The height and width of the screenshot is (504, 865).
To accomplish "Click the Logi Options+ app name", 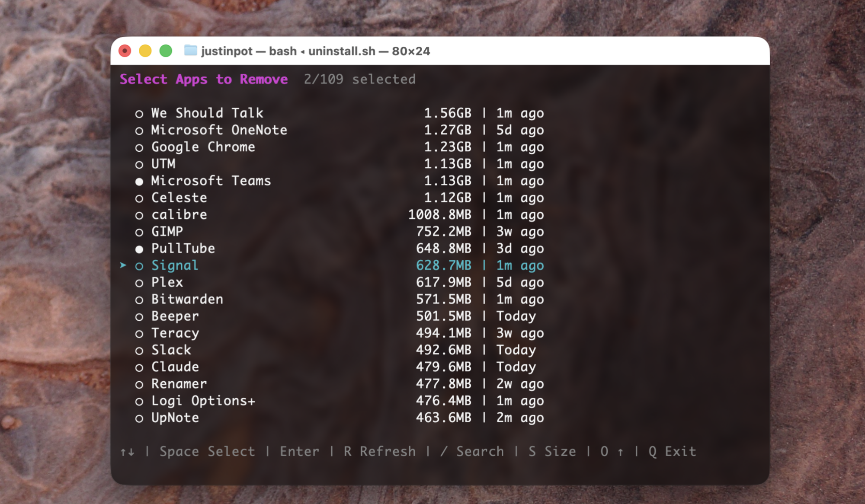I will click(203, 401).
